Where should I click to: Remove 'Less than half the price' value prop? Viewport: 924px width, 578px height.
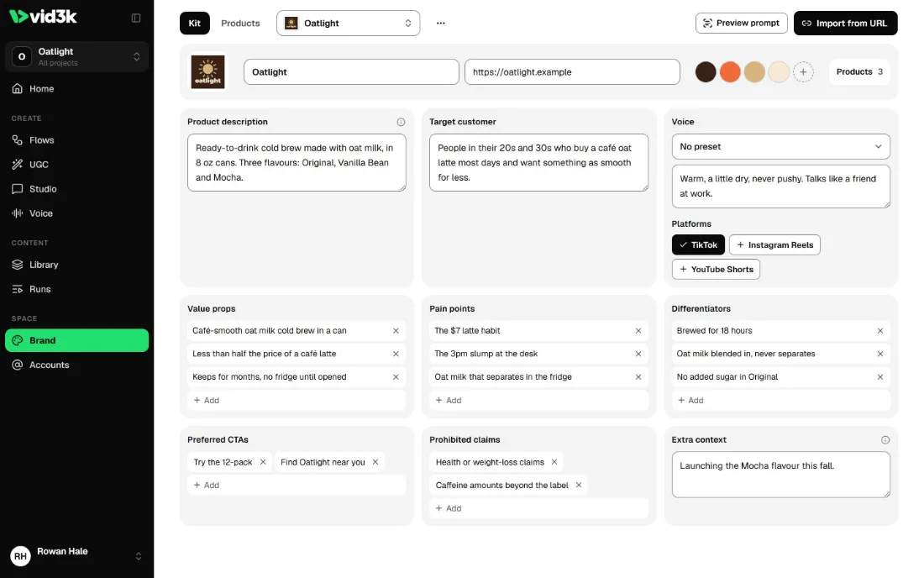[396, 354]
